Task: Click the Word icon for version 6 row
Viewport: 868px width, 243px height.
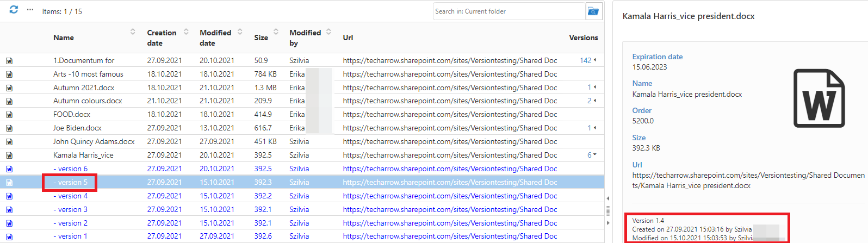Action: pos(9,169)
